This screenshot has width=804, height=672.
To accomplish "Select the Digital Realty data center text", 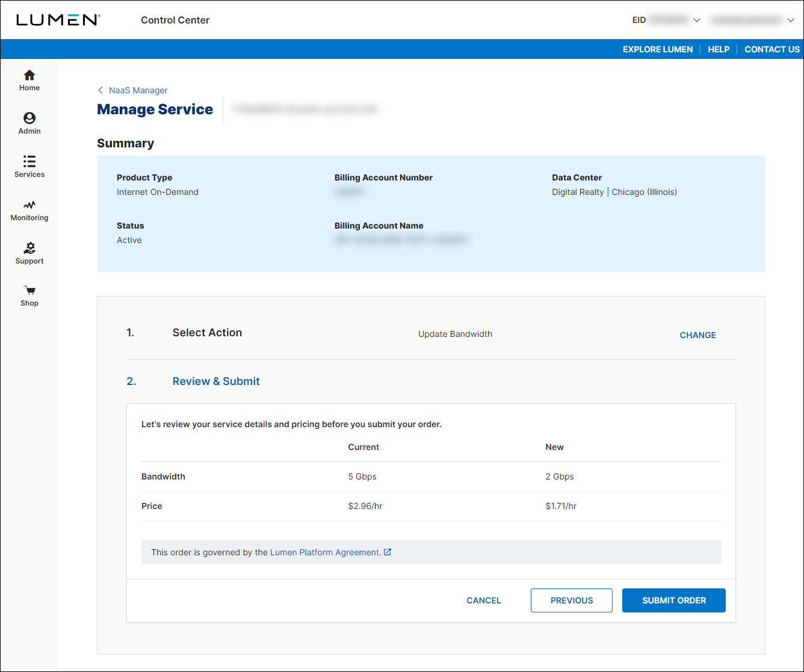I will (578, 192).
